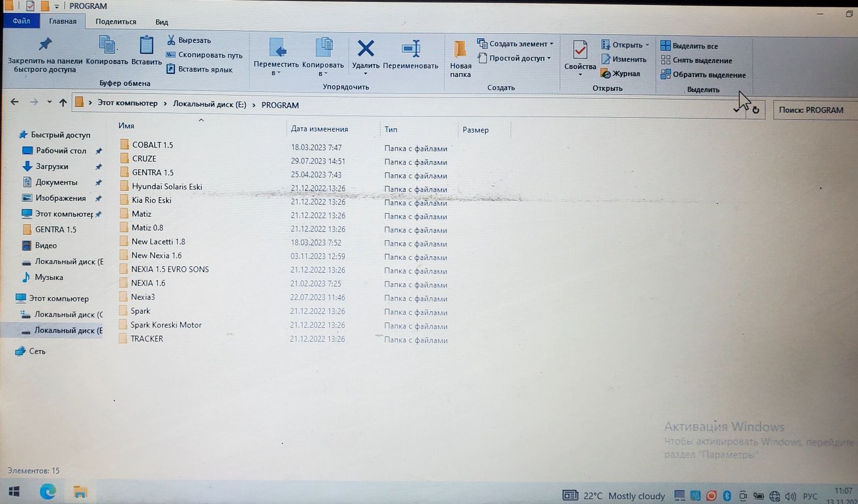
Task: Click Скопировать путь (Copy path)
Action: pyautogui.click(x=204, y=55)
